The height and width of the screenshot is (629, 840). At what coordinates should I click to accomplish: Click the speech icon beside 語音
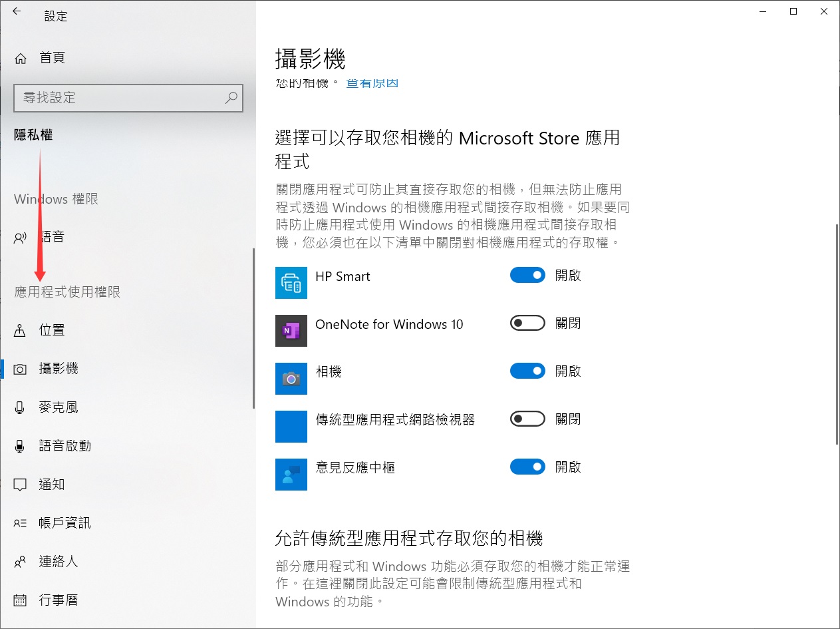20,237
